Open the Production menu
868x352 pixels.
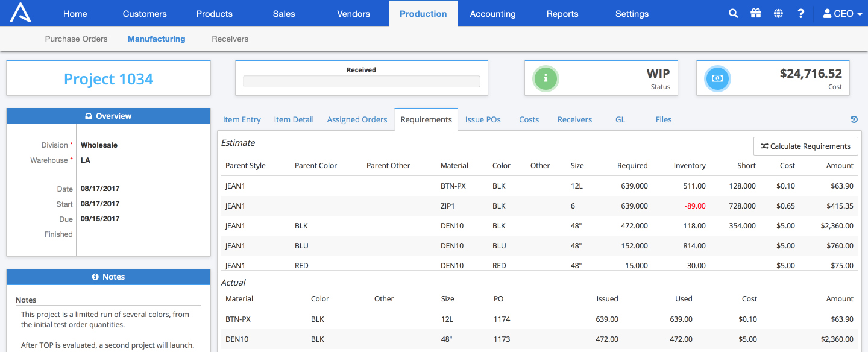[x=423, y=13]
